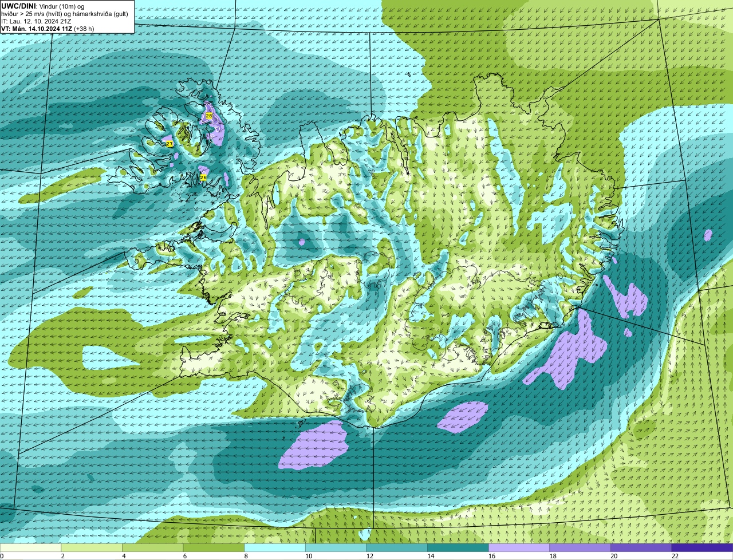Image resolution: width=733 pixels, height=560 pixels.
Task: Click the yellow gust label 28
Action: 209,116
